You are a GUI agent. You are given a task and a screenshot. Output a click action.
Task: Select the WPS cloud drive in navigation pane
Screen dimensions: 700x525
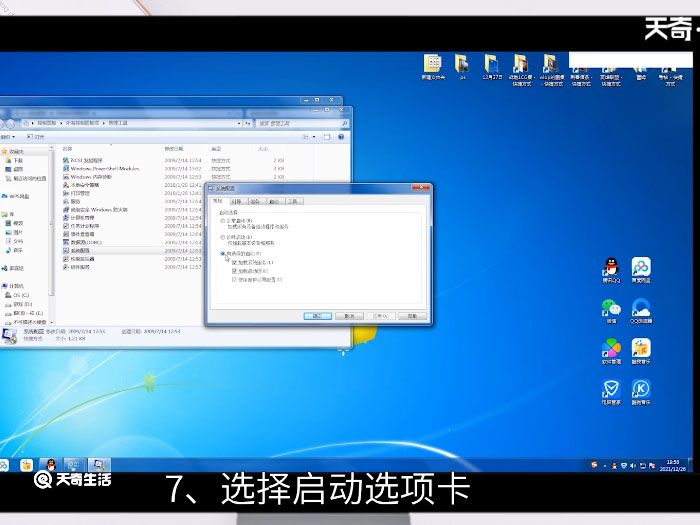(x=15, y=196)
